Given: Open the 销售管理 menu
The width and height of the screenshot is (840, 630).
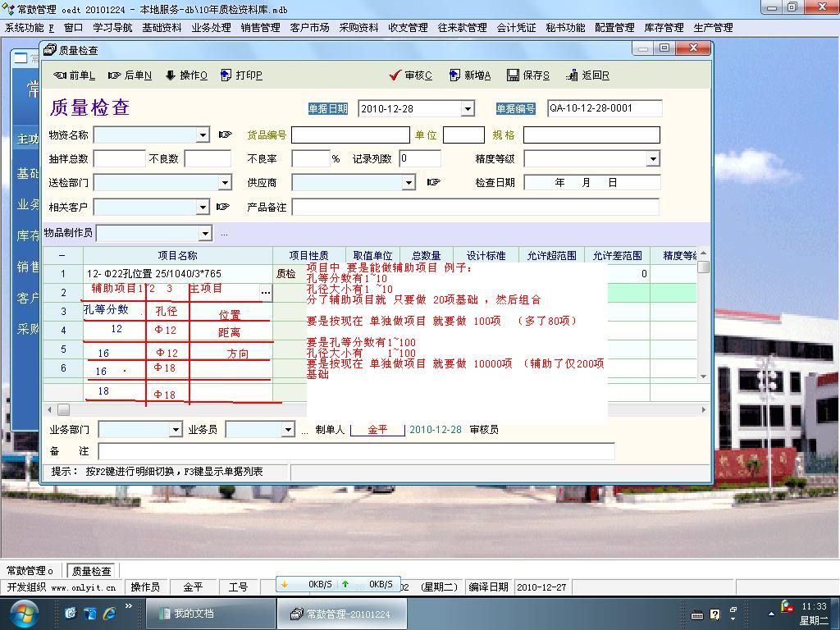Looking at the screenshot, I should pyautogui.click(x=260, y=27).
